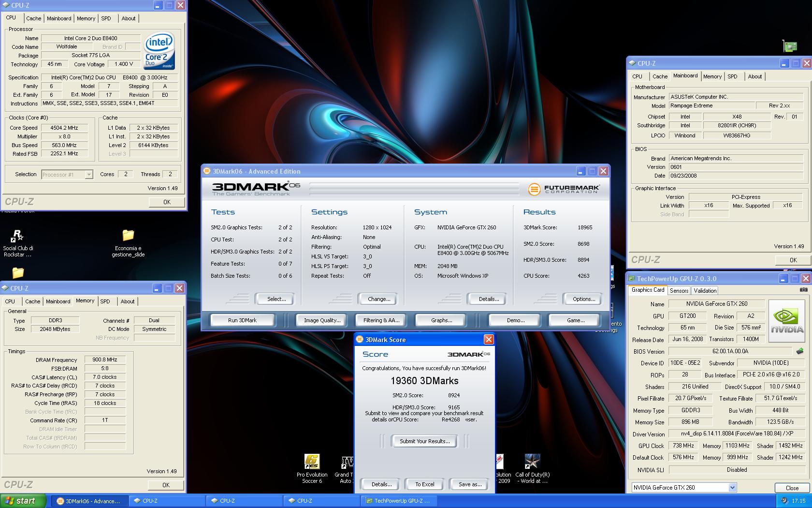Open the SPD tab in top-left CPU-Z
This screenshot has width=812, height=508.
point(106,18)
